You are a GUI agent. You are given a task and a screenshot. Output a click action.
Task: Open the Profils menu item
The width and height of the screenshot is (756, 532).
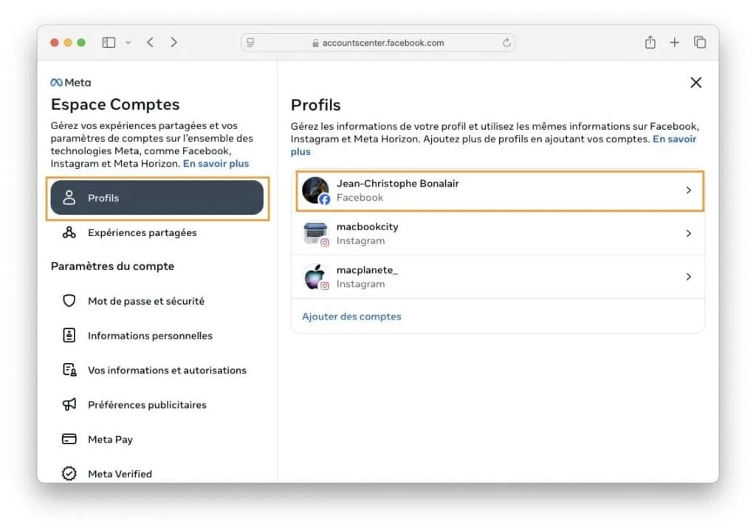tap(157, 198)
